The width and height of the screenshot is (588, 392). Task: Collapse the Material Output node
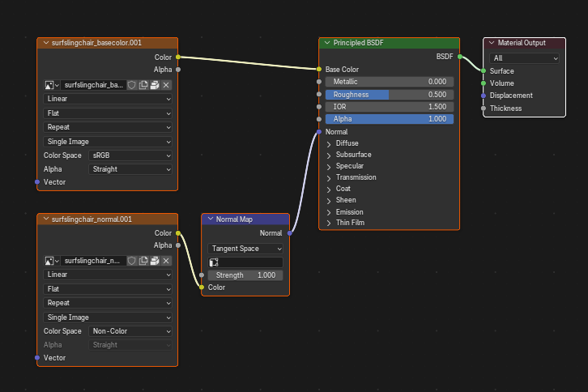coord(492,43)
